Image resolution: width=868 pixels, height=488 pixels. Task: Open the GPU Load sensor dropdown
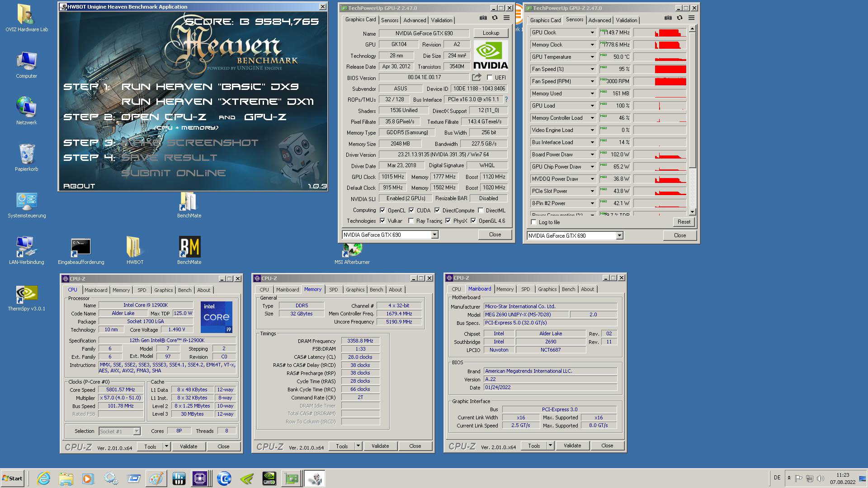(592, 106)
